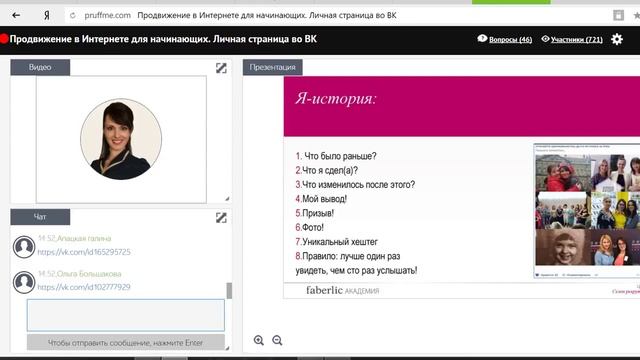
Task: Select the Презентация tab
Action: [273, 67]
